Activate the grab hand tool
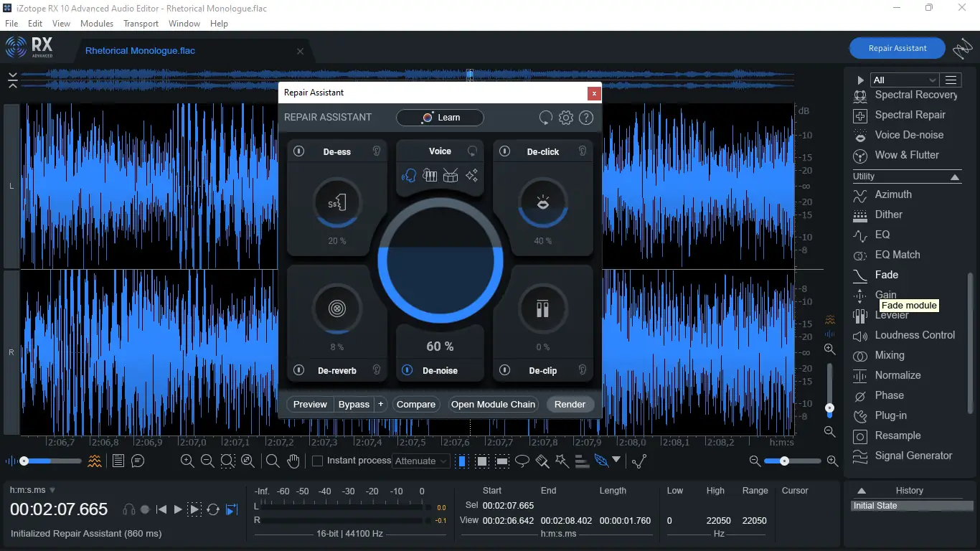 point(293,461)
